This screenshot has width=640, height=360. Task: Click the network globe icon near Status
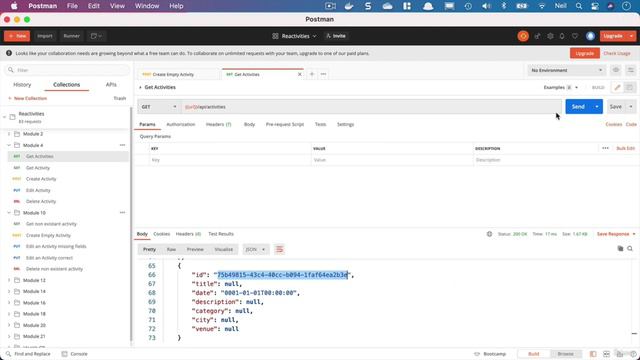tap(489, 234)
